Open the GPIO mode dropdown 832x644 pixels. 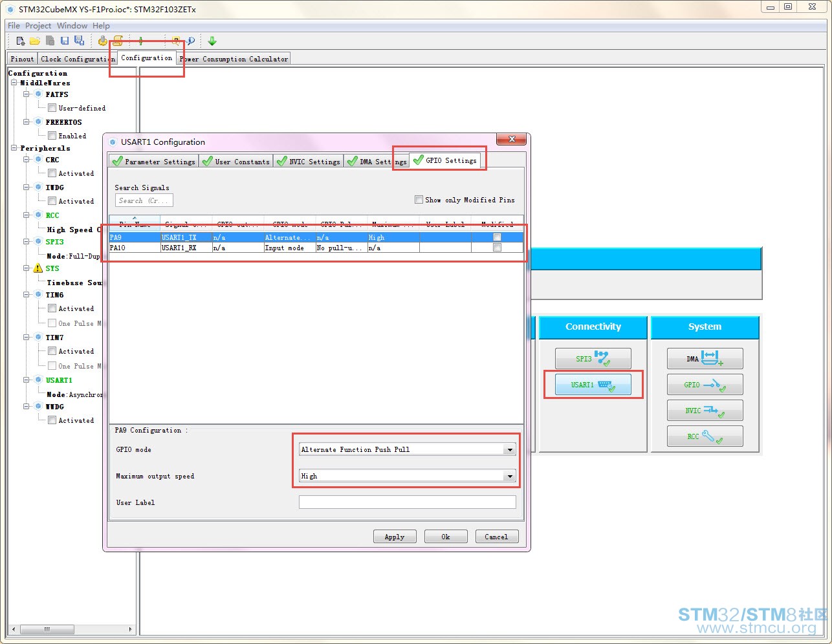[408, 449]
